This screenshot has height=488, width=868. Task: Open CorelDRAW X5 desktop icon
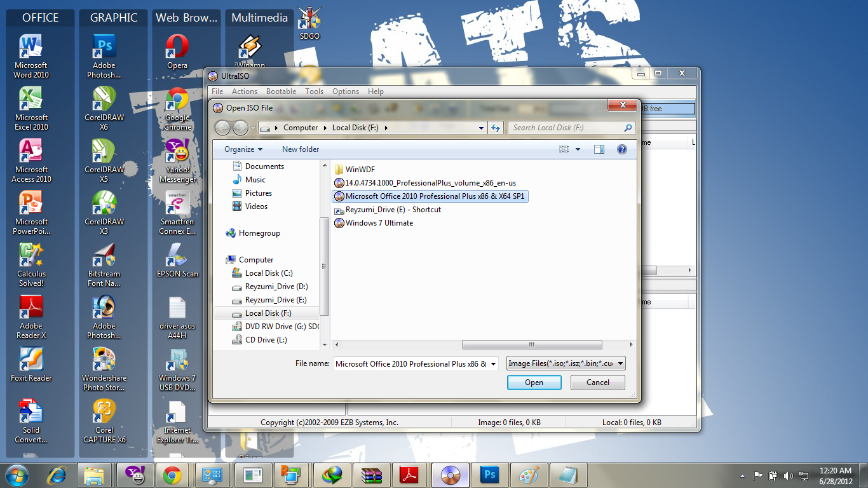(104, 160)
